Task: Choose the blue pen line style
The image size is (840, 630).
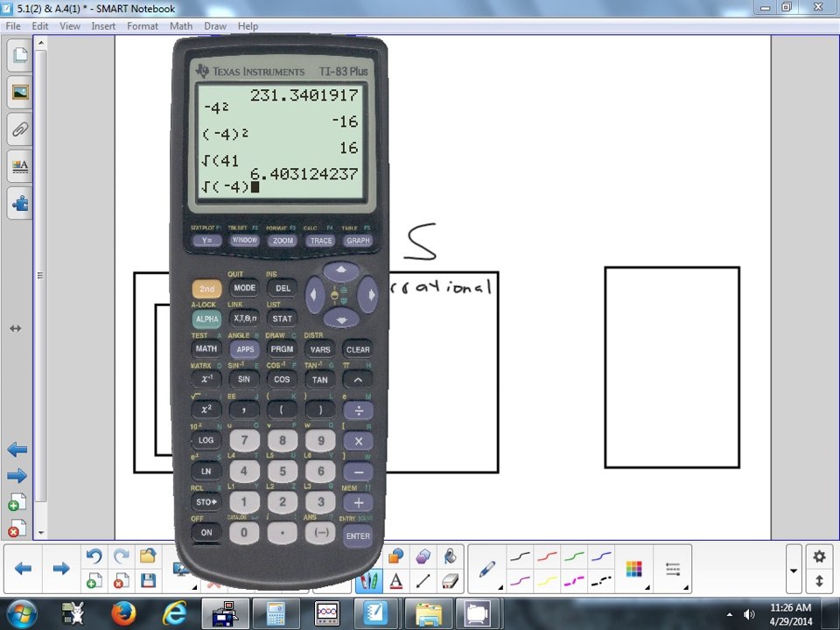Action: point(602,557)
